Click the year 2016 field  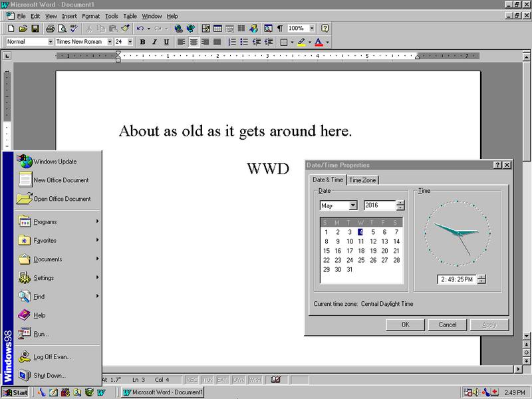point(380,205)
